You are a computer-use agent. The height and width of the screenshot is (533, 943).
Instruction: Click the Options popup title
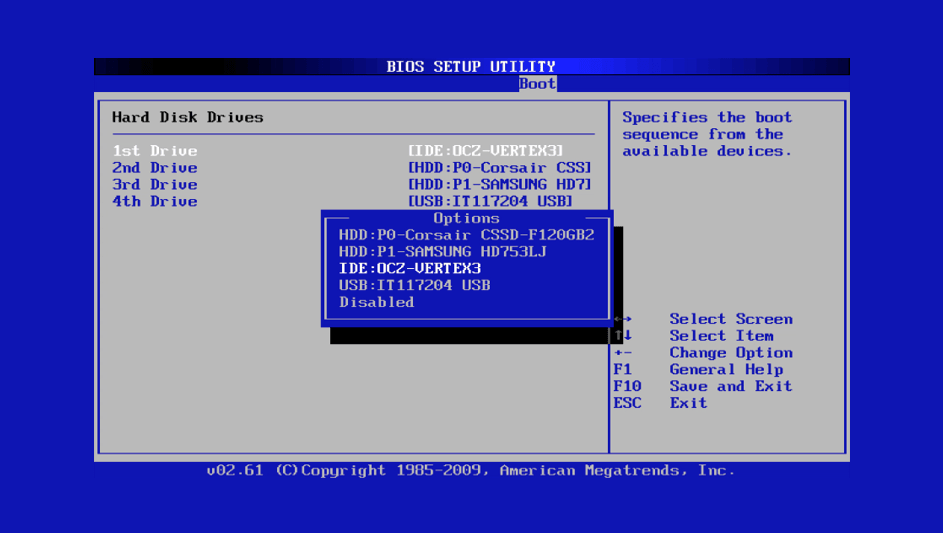click(x=467, y=218)
